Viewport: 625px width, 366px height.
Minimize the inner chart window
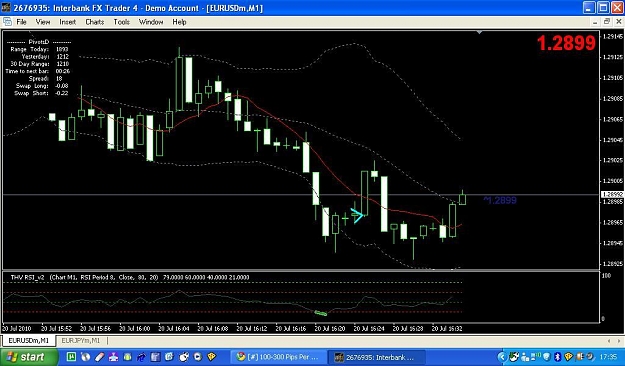pyautogui.click(x=595, y=22)
